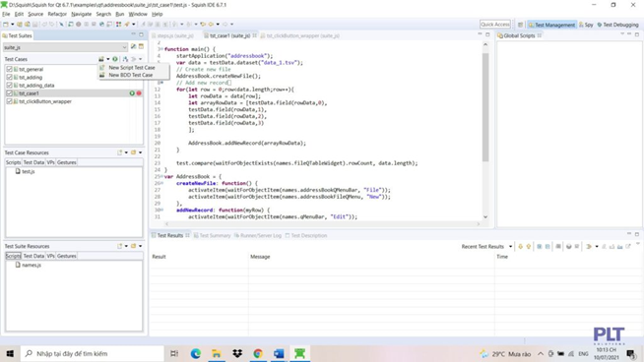
Task: Collapse the main function fold marker
Action: [161, 49]
